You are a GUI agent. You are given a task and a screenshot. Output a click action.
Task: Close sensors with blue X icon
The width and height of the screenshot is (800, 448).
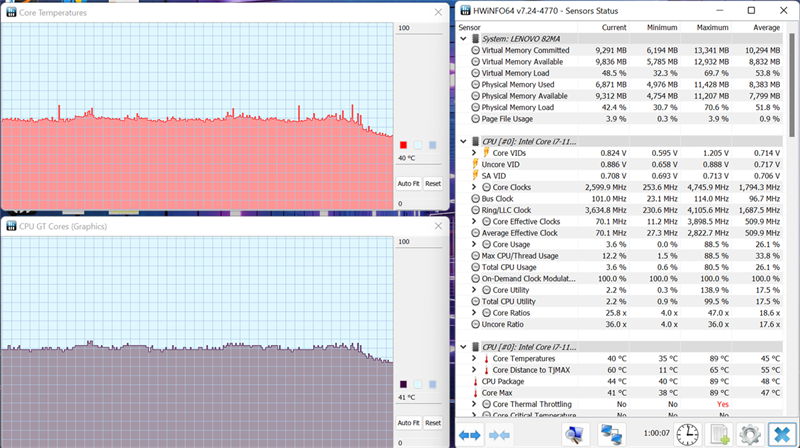coord(782,435)
